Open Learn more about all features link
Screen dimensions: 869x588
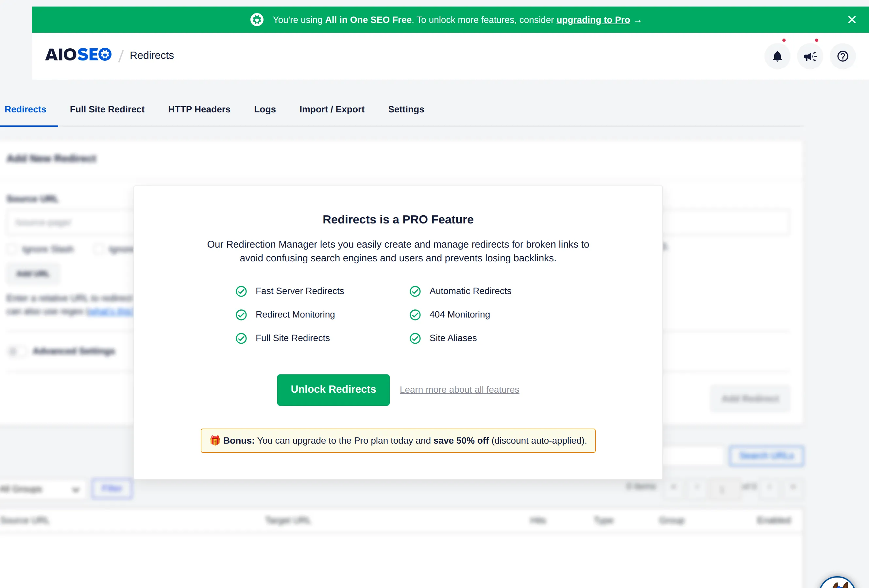coord(459,390)
